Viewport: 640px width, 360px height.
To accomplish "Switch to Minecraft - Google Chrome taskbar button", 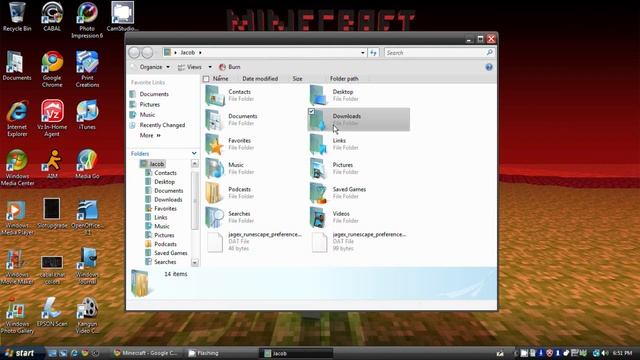I will point(145,353).
